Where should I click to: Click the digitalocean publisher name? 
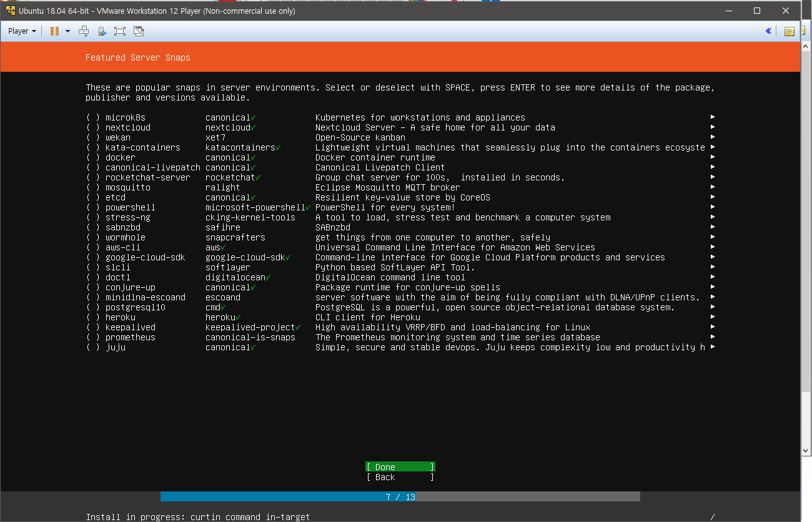235,277
